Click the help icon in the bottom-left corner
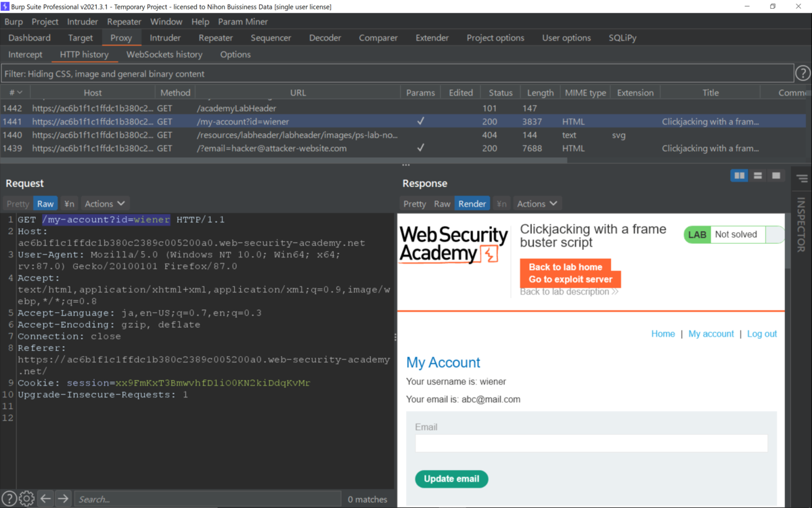The height and width of the screenshot is (508, 812). (x=9, y=499)
